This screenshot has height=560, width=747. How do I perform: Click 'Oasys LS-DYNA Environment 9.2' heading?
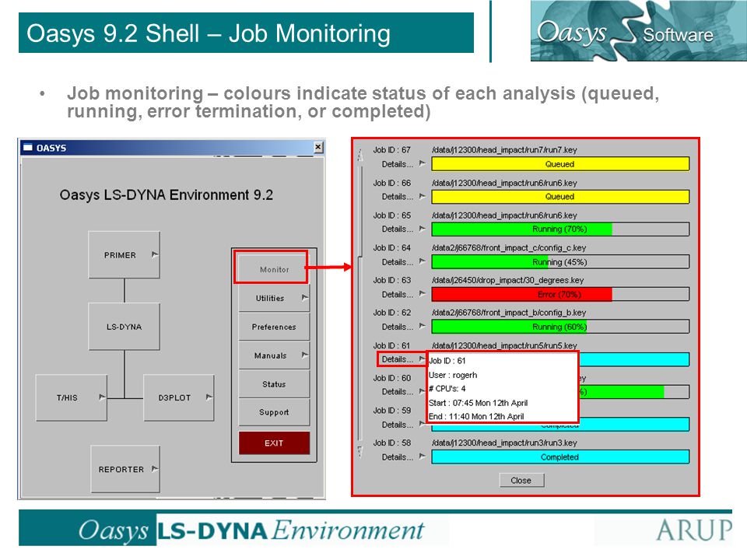(x=167, y=194)
